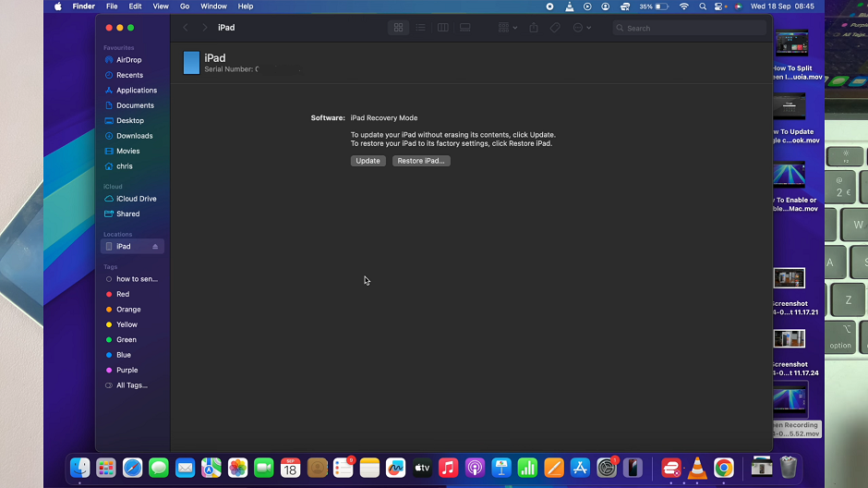Open All Tags... in sidebar
The image size is (868, 488).
(x=132, y=385)
